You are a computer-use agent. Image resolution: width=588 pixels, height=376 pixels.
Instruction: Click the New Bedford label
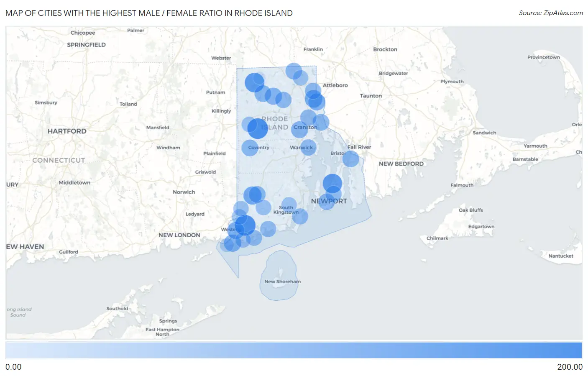(x=401, y=164)
